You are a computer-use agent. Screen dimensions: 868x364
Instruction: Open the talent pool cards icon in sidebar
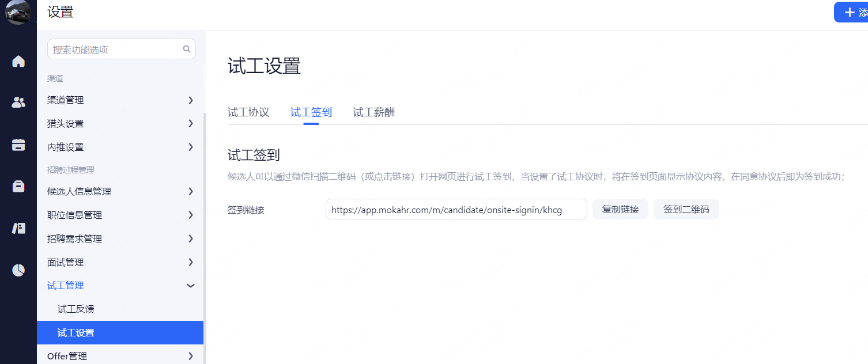(18, 228)
